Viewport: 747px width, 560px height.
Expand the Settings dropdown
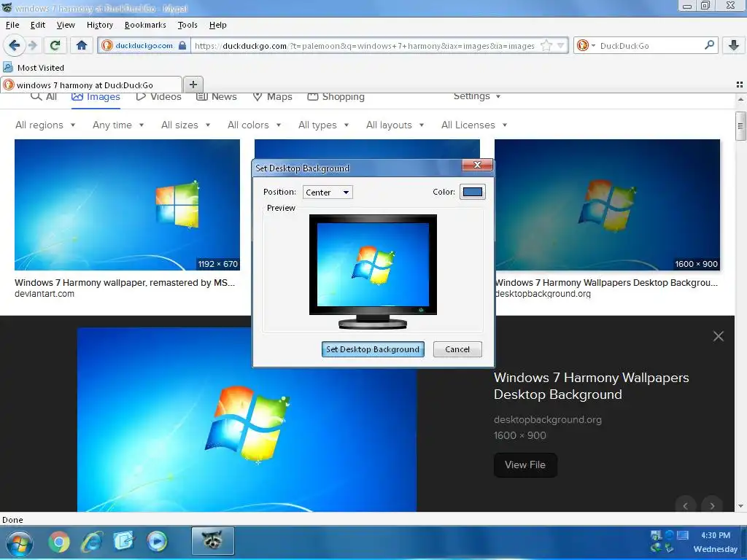tap(477, 96)
